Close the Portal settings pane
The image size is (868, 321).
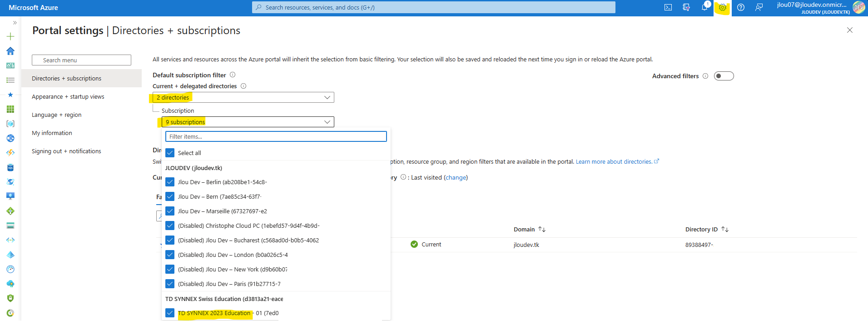tap(850, 30)
